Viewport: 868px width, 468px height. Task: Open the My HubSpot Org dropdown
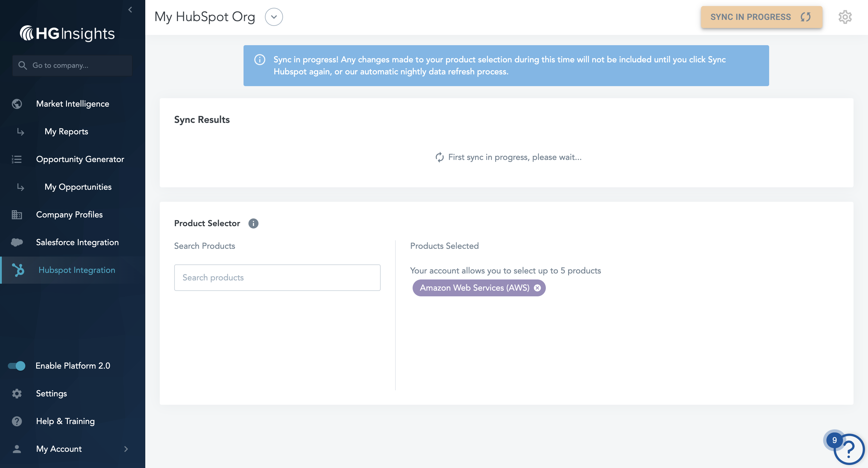pos(274,17)
